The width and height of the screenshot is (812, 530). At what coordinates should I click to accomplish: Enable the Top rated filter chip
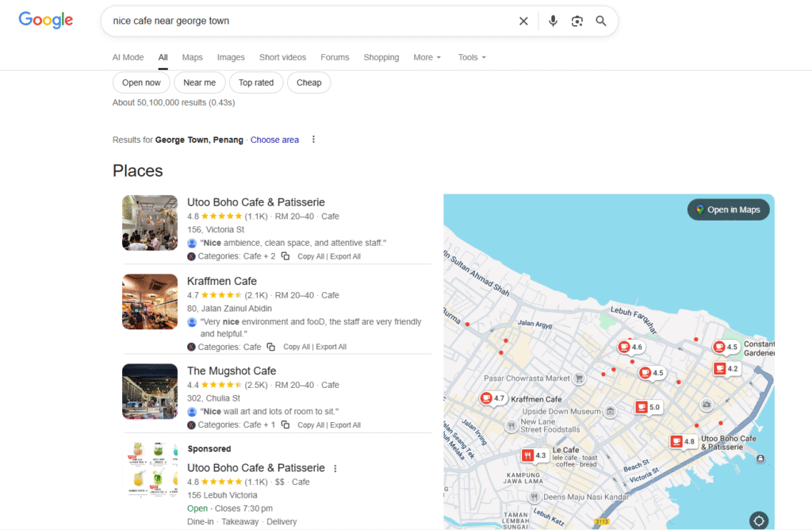click(256, 83)
